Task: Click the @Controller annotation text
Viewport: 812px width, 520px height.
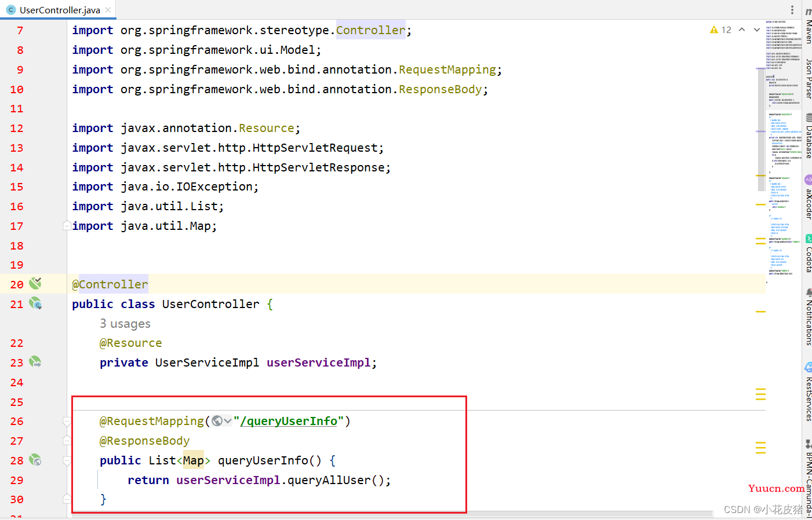Action: coord(110,284)
